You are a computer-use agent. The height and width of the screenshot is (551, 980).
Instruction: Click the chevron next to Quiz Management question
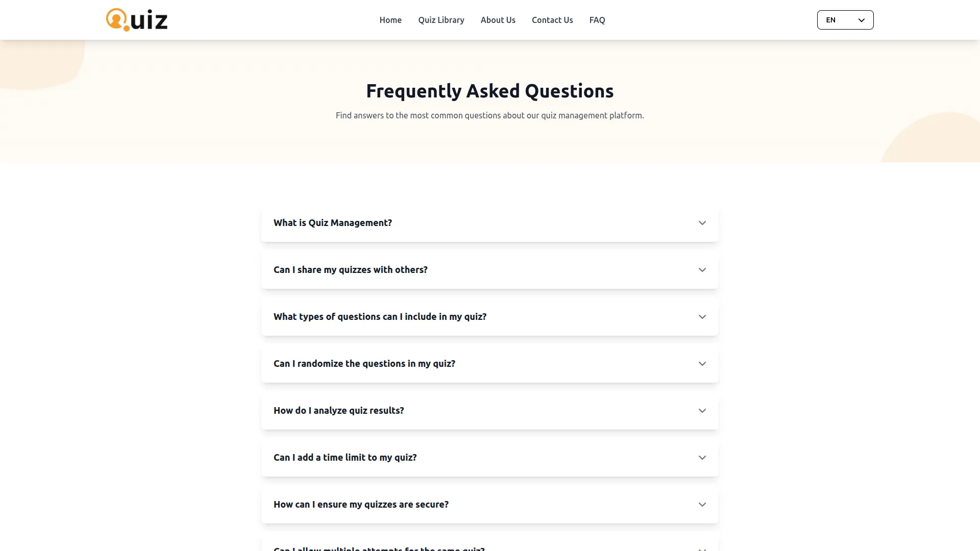702,223
